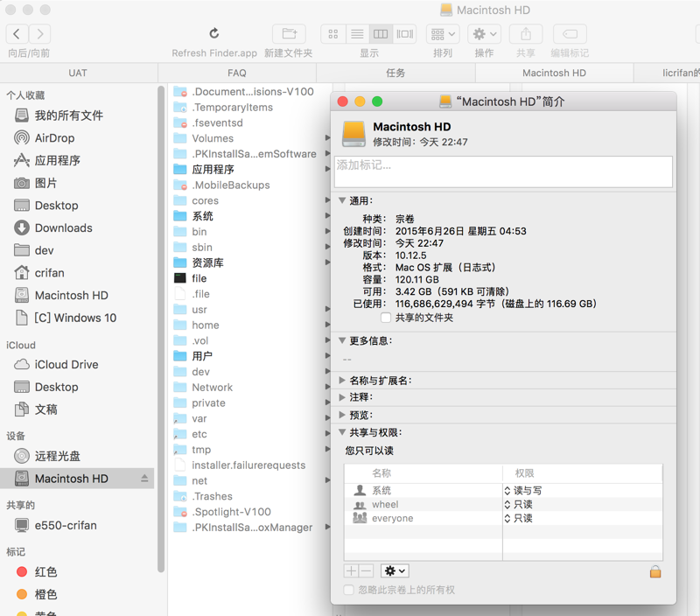
Task: Toggle the 共享的文件夹 checkbox
Action: click(x=386, y=318)
